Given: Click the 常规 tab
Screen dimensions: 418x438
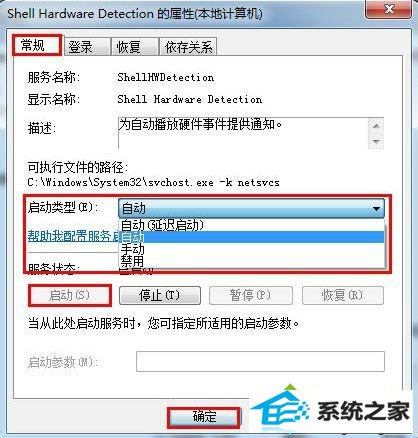Looking at the screenshot, I should tap(37, 45).
